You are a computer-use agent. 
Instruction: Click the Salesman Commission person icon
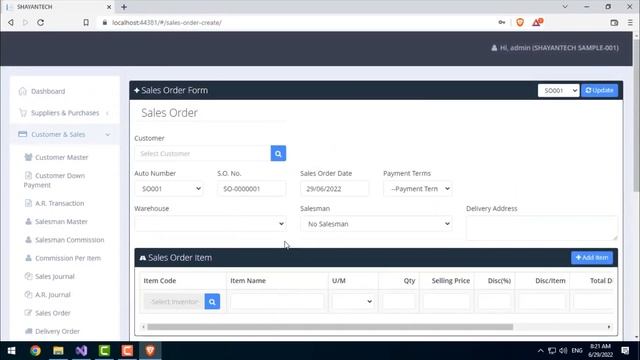point(28,240)
